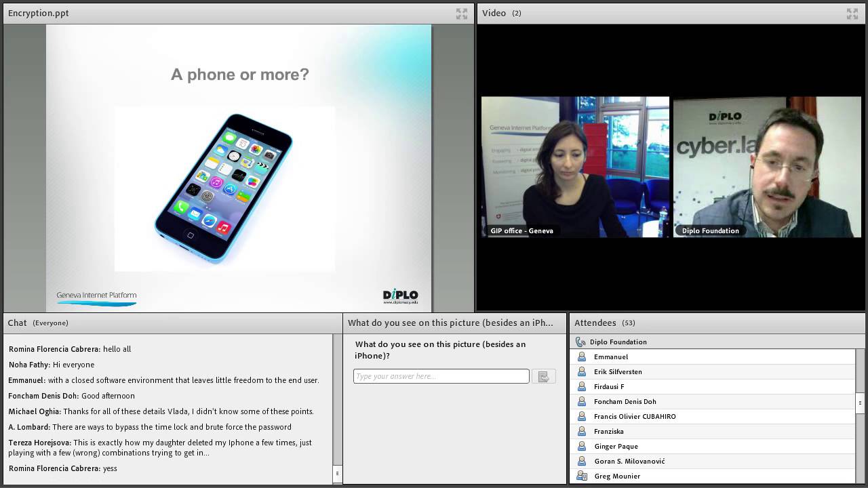This screenshot has height=488, width=868.
Task: Select attendee Franziska
Action: pyautogui.click(x=713, y=431)
